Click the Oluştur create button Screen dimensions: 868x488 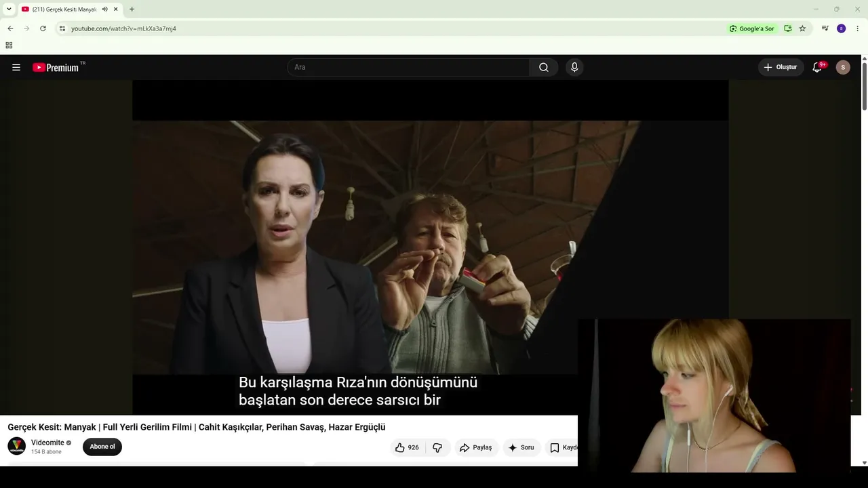point(781,67)
